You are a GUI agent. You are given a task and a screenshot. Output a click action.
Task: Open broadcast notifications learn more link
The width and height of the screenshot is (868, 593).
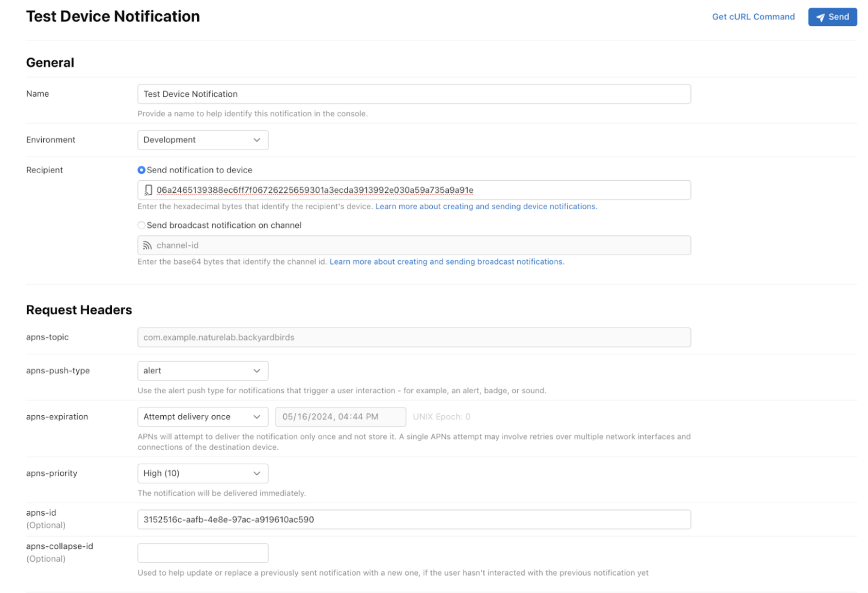coord(446,262)
